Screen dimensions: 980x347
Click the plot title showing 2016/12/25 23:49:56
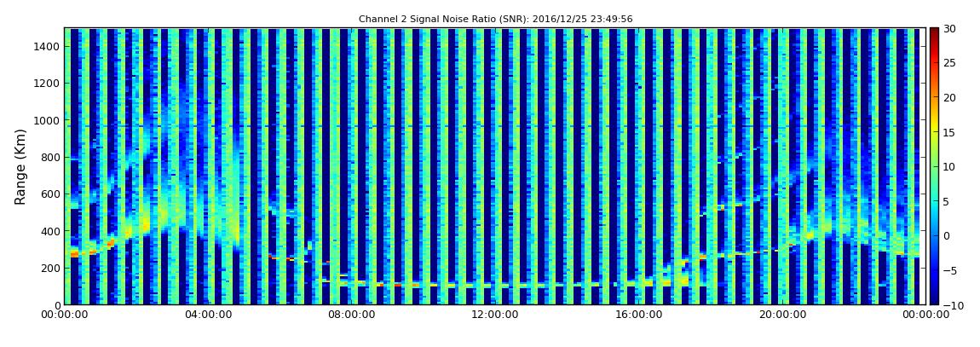click(495, 20)
